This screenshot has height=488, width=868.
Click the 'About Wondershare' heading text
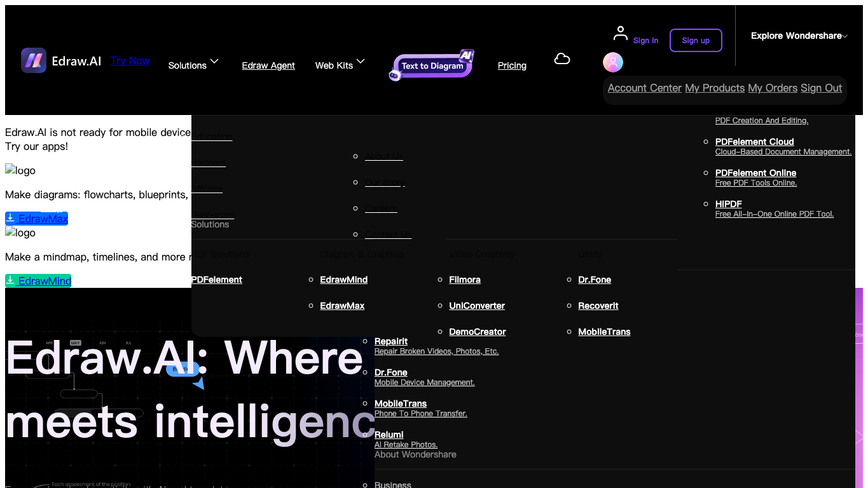click(x=415, y=454)
